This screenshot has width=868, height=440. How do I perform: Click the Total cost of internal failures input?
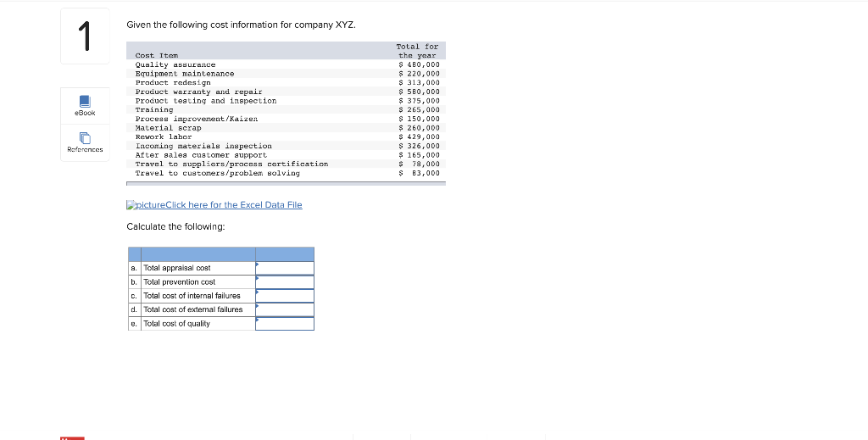pos(285,296)
